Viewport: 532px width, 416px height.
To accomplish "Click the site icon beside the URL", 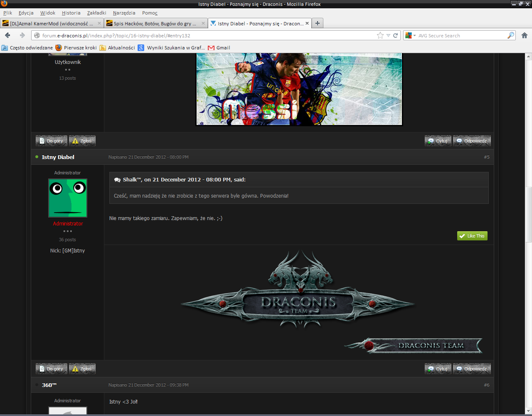I will click(x=37, y=36).
